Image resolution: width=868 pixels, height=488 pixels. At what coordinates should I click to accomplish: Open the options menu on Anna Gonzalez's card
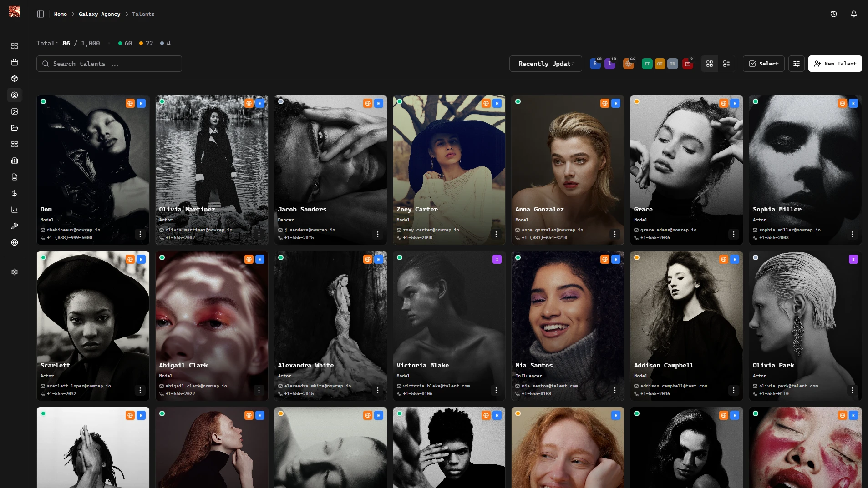pos(614,234)
